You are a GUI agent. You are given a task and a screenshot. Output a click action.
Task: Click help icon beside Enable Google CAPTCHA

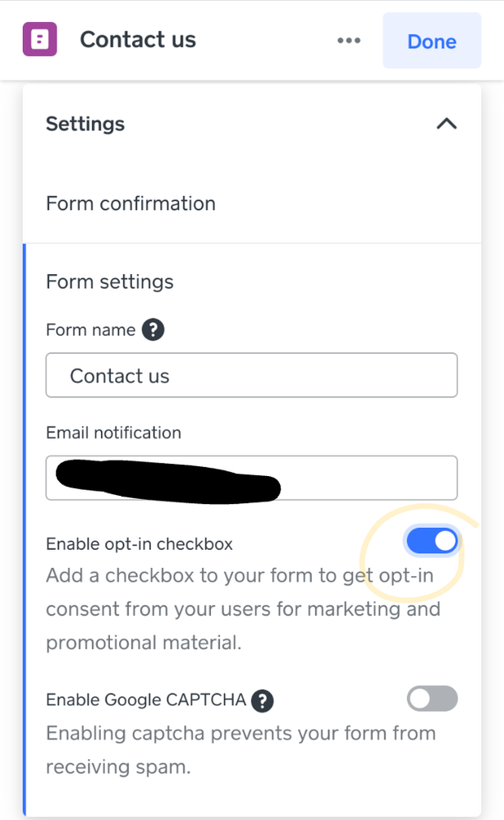pos(262,701)
